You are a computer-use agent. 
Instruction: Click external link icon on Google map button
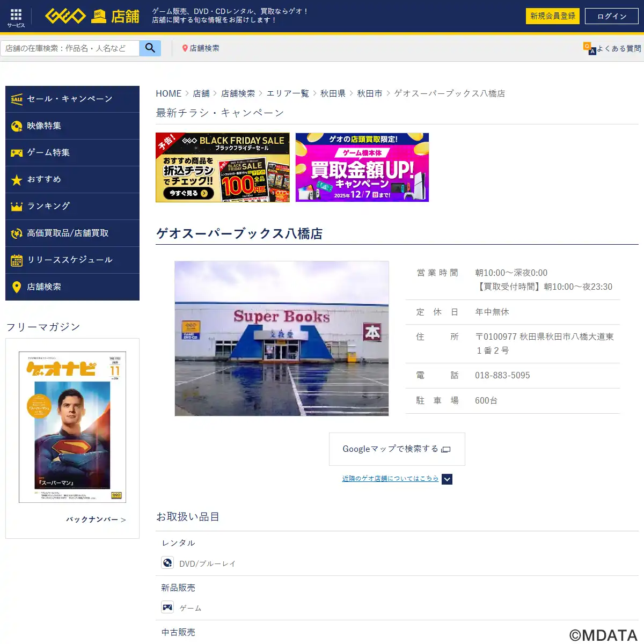point(446,449)
